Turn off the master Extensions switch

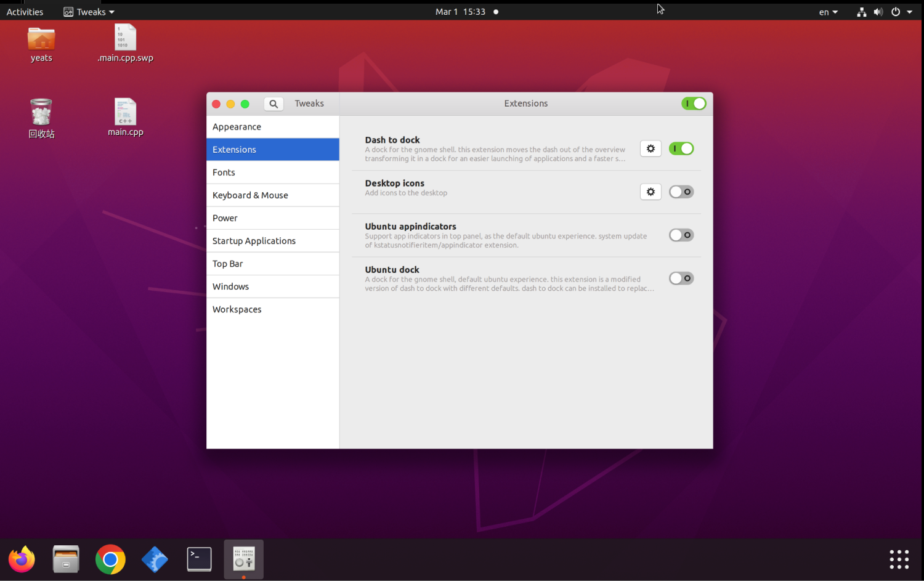click(694, 104)
